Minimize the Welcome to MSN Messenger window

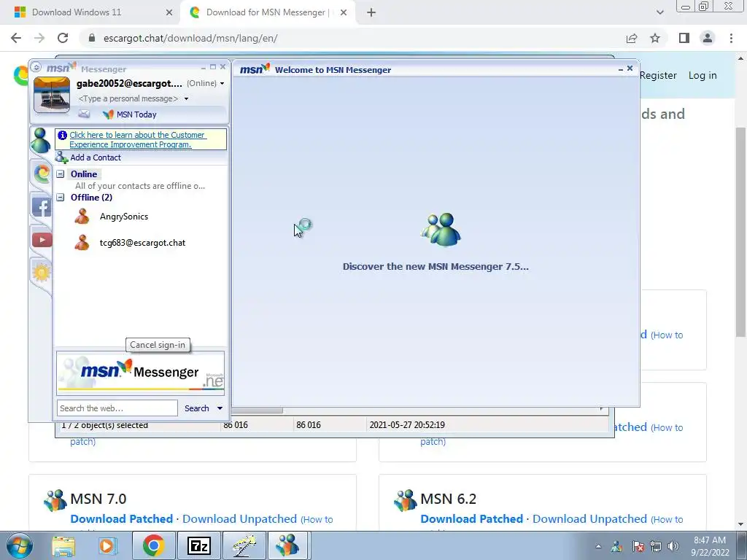pos(620,69)
